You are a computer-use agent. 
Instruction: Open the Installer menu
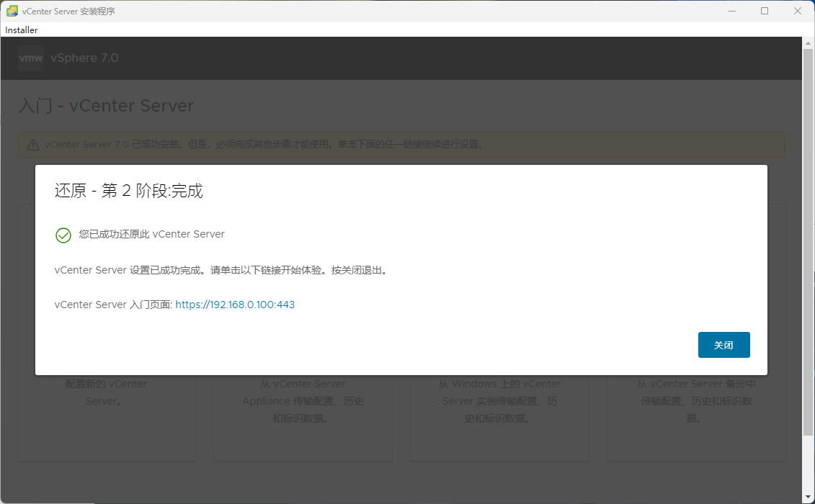22,30
